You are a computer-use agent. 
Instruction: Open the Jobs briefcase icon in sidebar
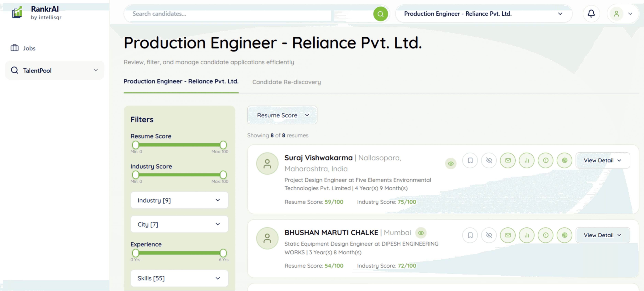14,48
